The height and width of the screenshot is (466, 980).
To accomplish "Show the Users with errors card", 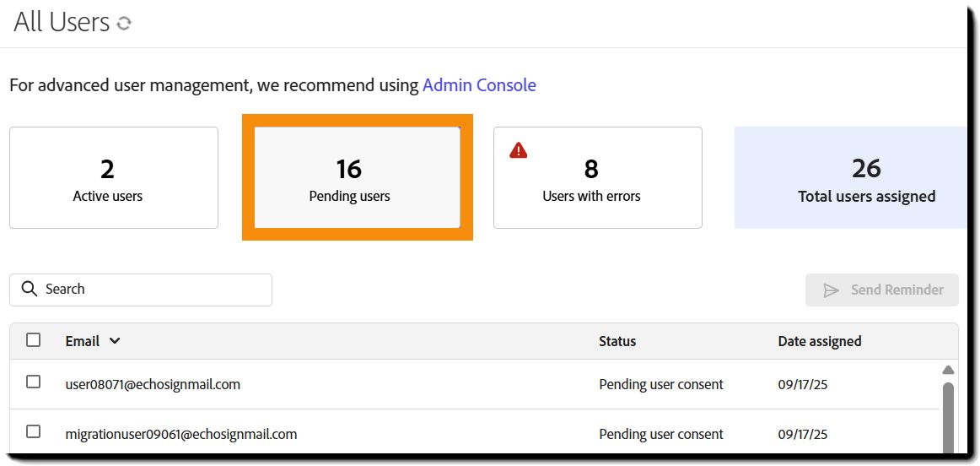I will tap(597, 177).
